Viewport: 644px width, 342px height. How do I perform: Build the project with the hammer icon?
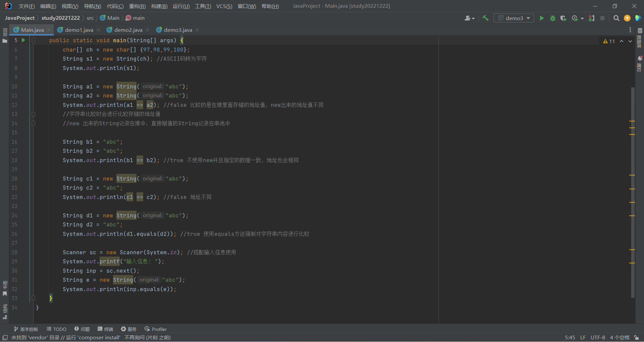pyautogui.click(x=485, y=18)
